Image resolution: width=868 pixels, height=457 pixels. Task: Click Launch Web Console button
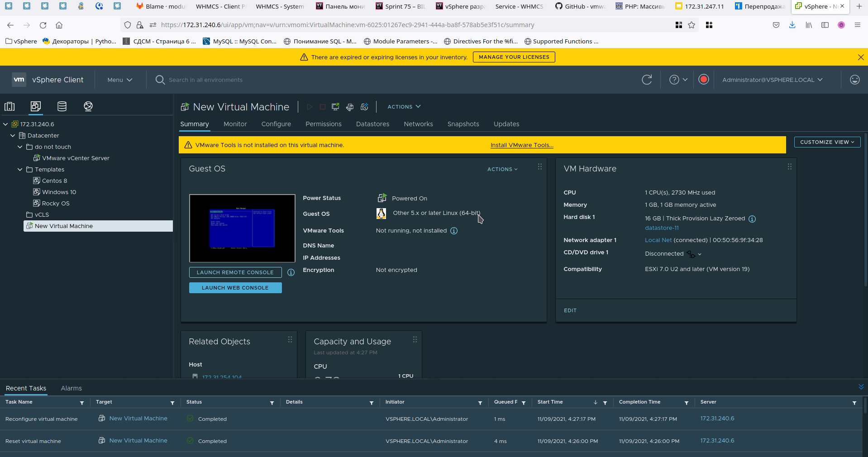235,288
